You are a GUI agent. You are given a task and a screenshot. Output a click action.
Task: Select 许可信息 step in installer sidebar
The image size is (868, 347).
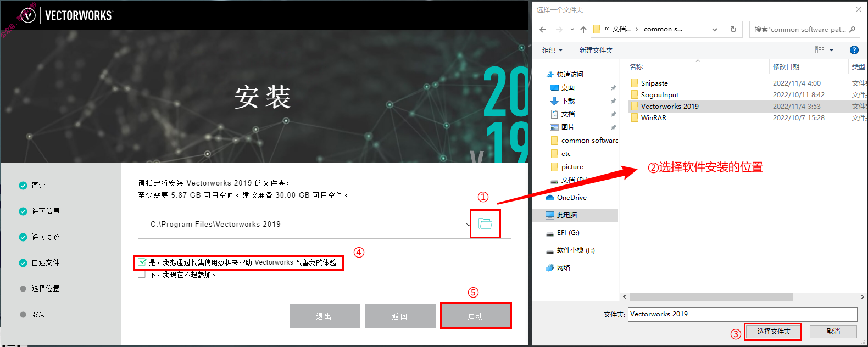40,211
